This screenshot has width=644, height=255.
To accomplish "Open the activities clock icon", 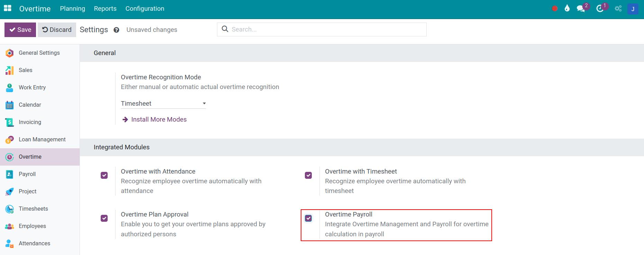I will point(600,9).
